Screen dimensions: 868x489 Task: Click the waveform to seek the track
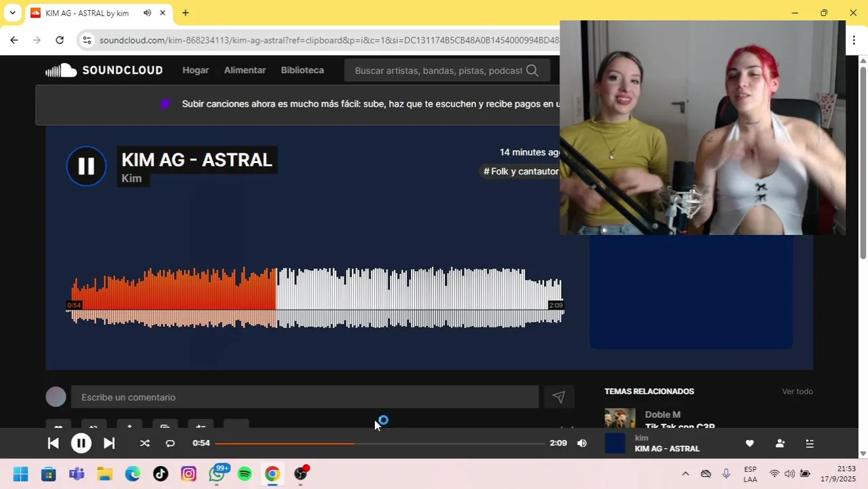tap(317, 298)
